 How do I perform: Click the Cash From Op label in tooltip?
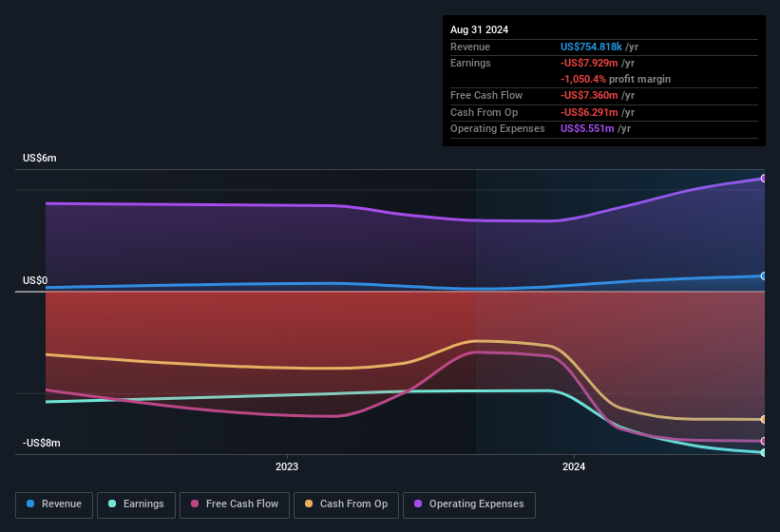pyautogui.click(x=484, y=112)
